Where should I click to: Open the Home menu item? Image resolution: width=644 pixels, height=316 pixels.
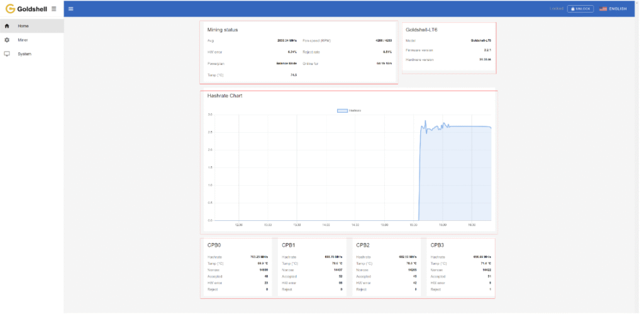[23, 26]
